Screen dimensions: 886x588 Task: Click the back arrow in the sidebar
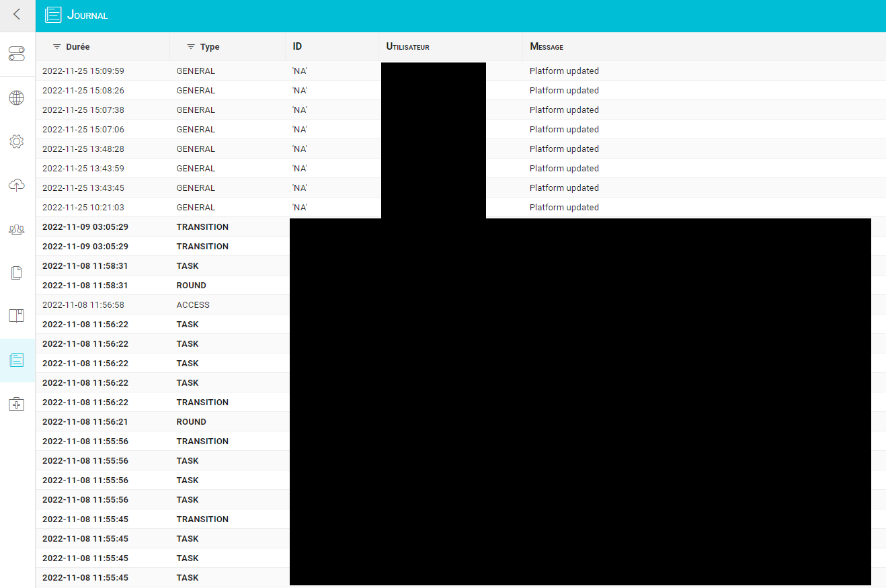click(17, 14)
